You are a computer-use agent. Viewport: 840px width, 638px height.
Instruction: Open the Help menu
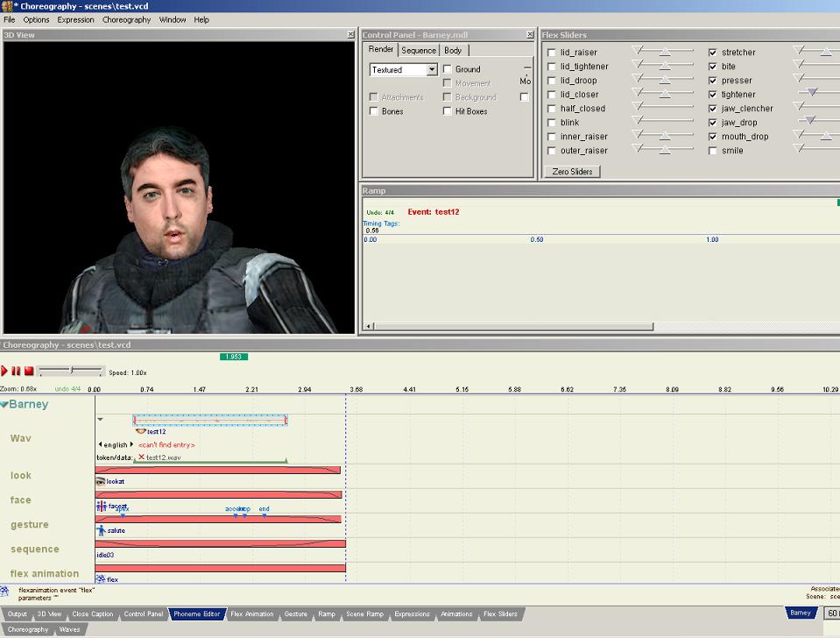tap(201, 20)
